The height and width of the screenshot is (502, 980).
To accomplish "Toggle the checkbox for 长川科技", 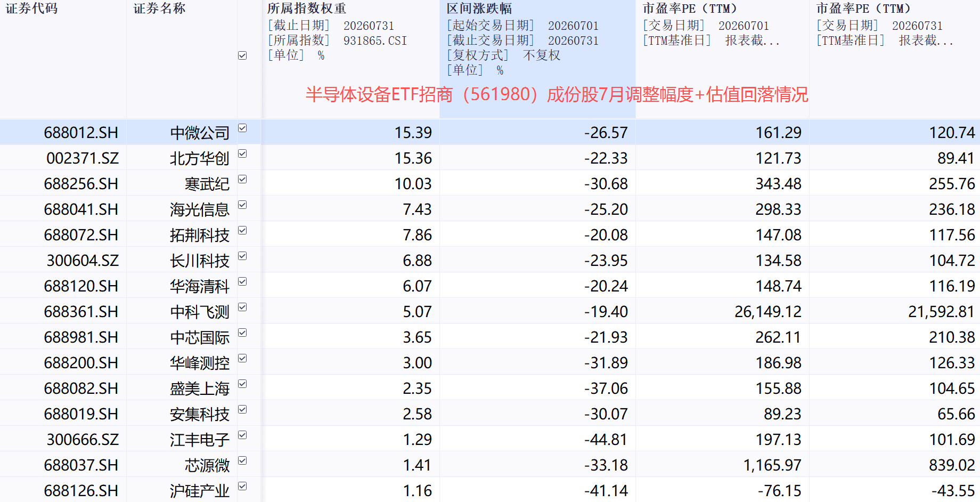I will (x=242, y=256).
